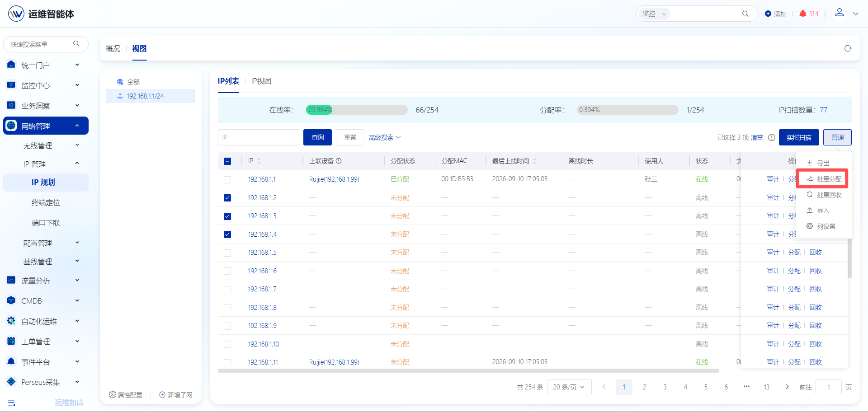Uncheck the box for 192.168.1.4
The width and height of the screenshot is (868, 412).
(227, 234)
